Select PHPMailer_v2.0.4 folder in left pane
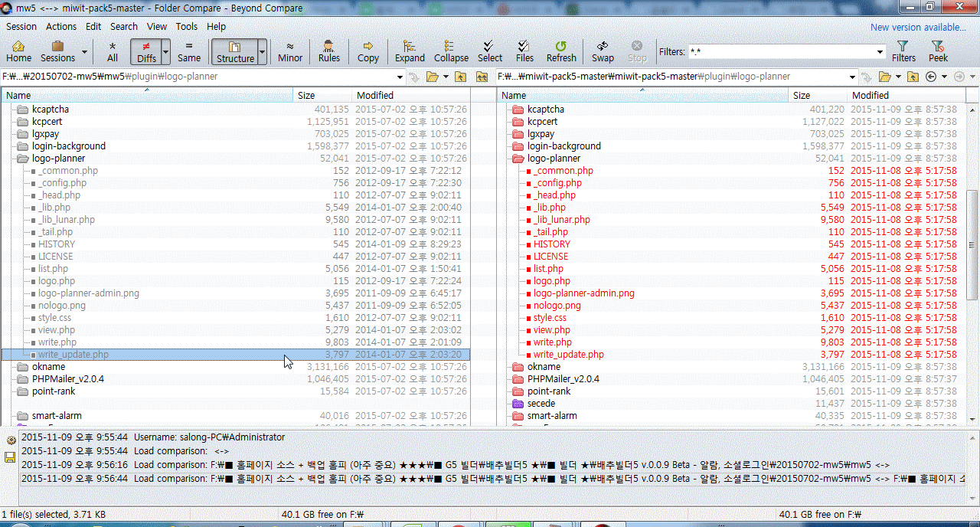 67,379
